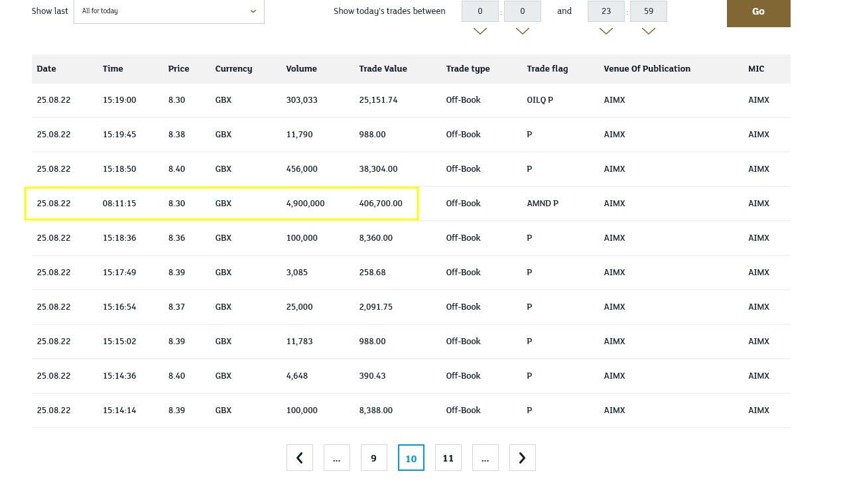Click the start hour field showing 0

click(480, 11)
